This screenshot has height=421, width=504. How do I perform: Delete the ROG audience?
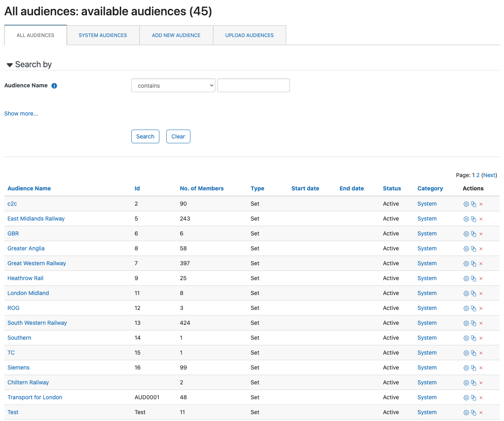click(x=481, y=308)
